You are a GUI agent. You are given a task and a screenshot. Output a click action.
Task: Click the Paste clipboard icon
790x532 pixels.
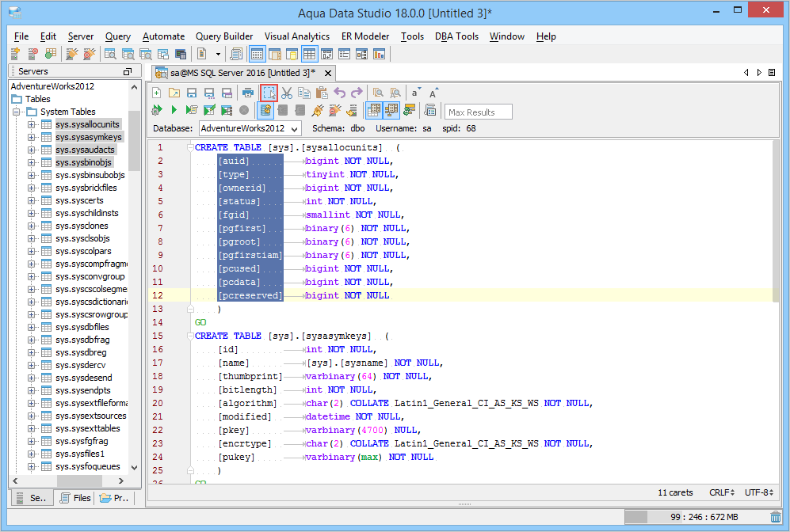(x=322, y=93)
